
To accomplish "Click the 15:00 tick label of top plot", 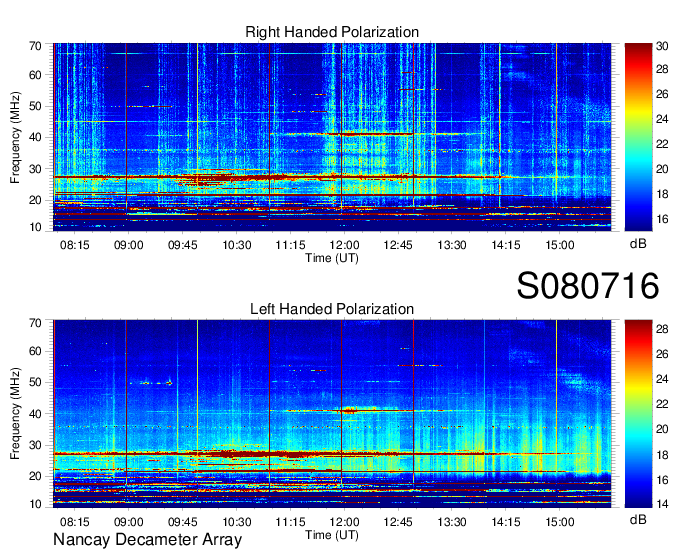I will click(559, 245).
